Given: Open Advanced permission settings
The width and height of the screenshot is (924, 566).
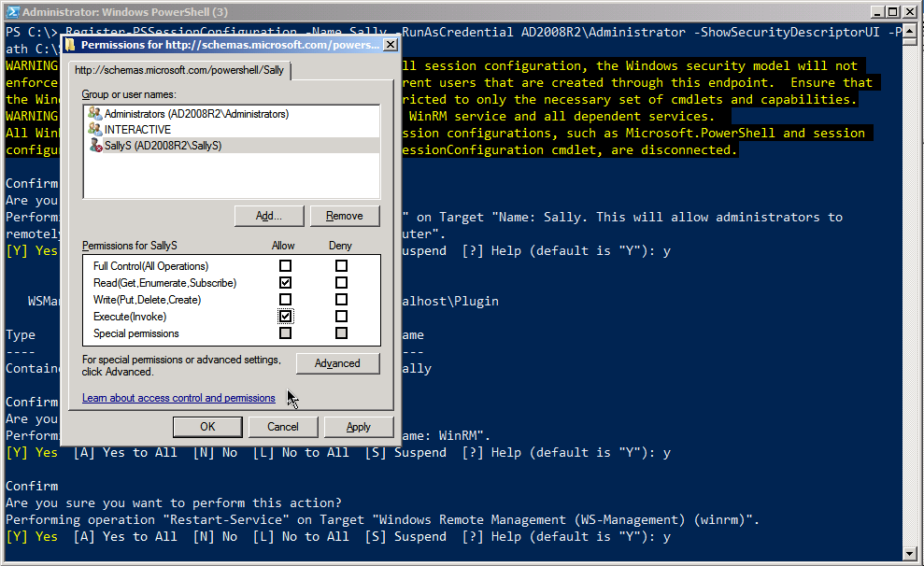Looking at the screenshot, I should click(337, 363).
